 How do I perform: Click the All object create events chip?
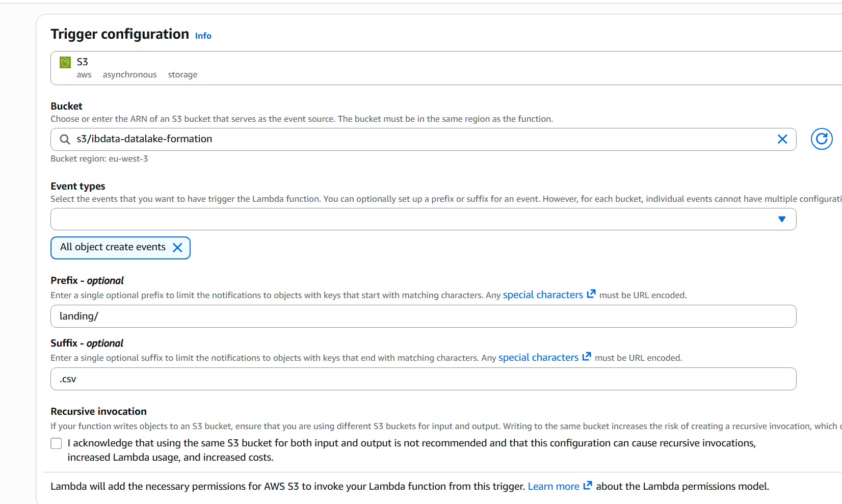tap(120, 248)
